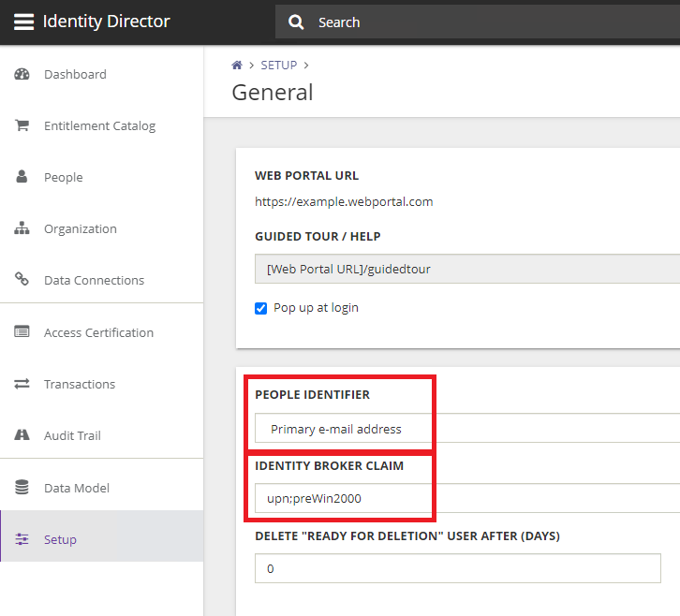This screenshot has width=680, height=616.
Task: Open the hamburger menu icon
Action: tap(23, 22)
